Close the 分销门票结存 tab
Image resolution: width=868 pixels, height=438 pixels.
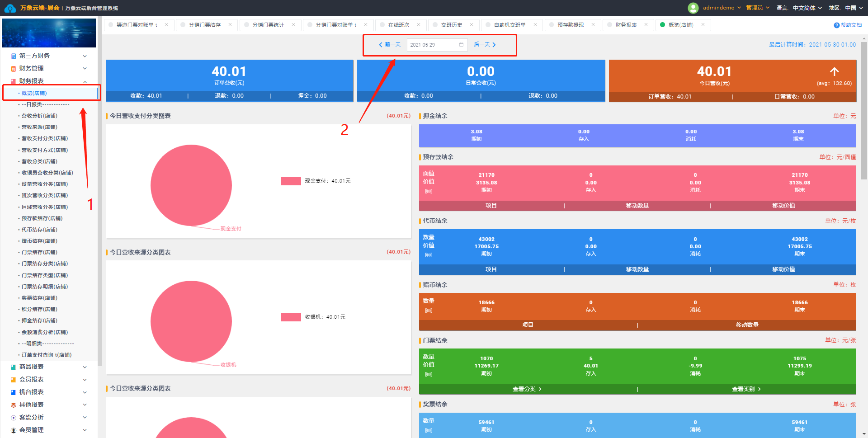pyautogui.click(x=230, y=25)
